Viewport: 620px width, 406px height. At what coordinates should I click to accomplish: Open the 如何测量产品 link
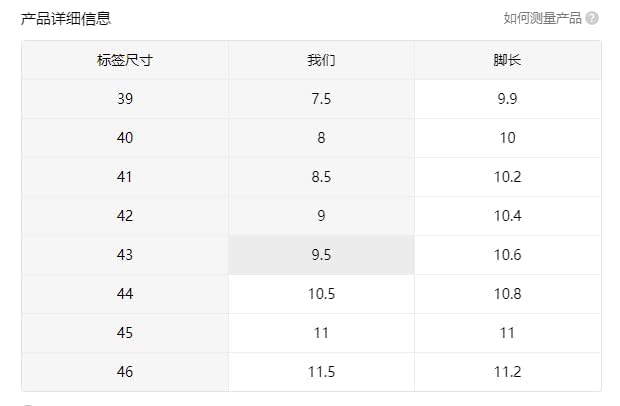(543, 18)
